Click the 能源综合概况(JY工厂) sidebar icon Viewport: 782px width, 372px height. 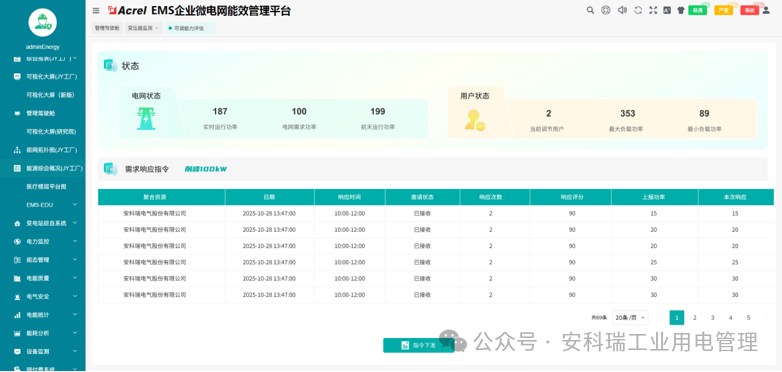pyautogui.click(x=17, y=169)
